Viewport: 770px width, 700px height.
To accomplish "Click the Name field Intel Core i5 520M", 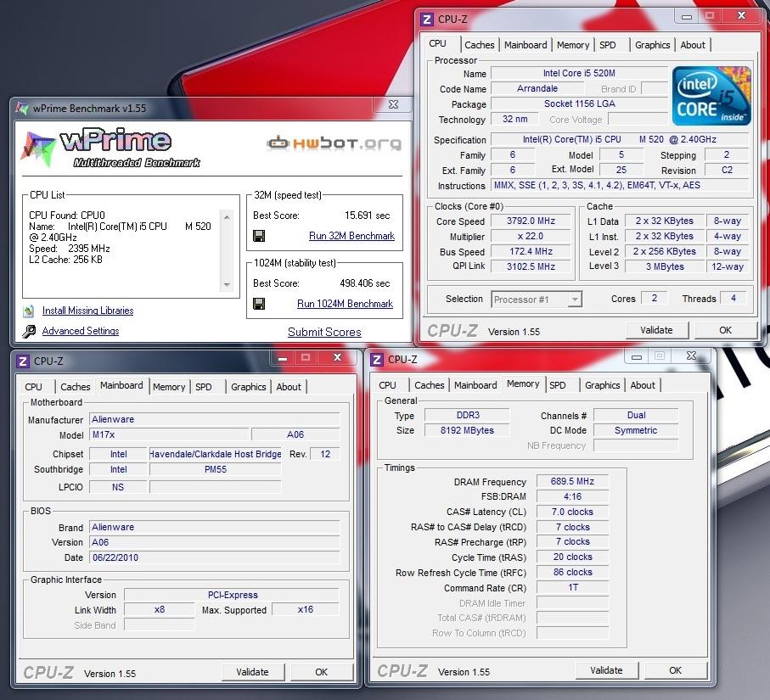I will point(579,73).
